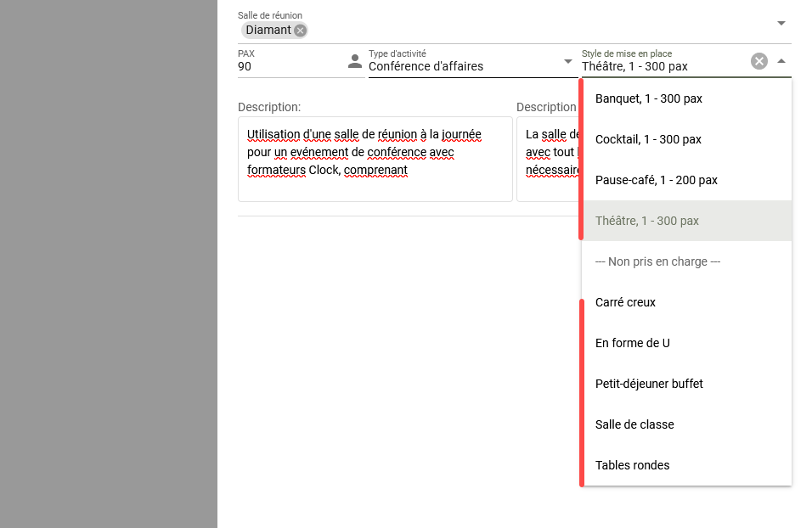Choose Tables rondes setup style

686,465
